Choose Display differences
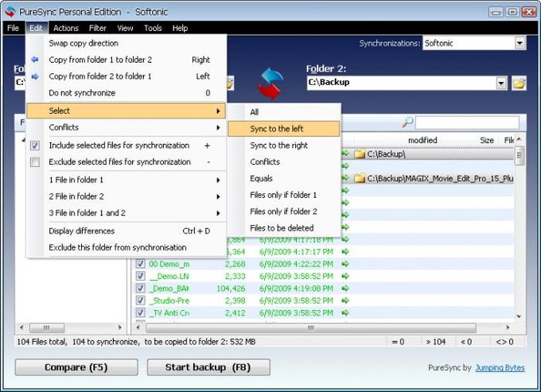Image resolution: width=541 pixels, height=392 pixels. (126, 231)
